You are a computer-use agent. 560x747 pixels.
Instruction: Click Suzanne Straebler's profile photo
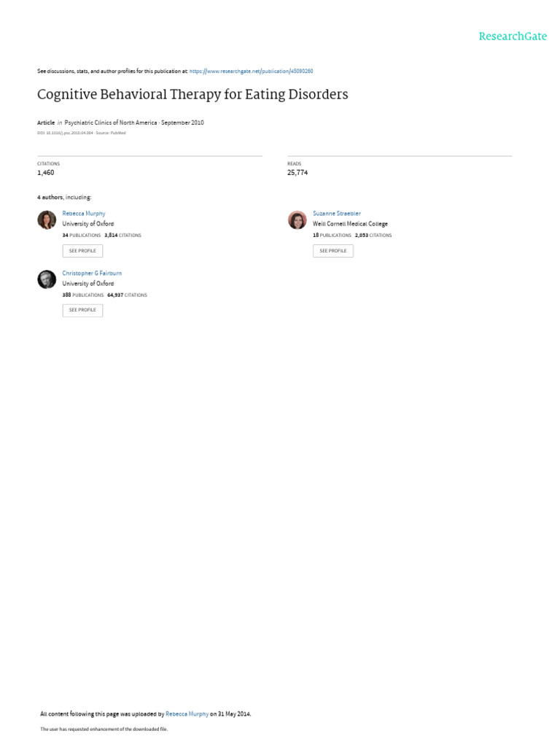coord(297,220)
